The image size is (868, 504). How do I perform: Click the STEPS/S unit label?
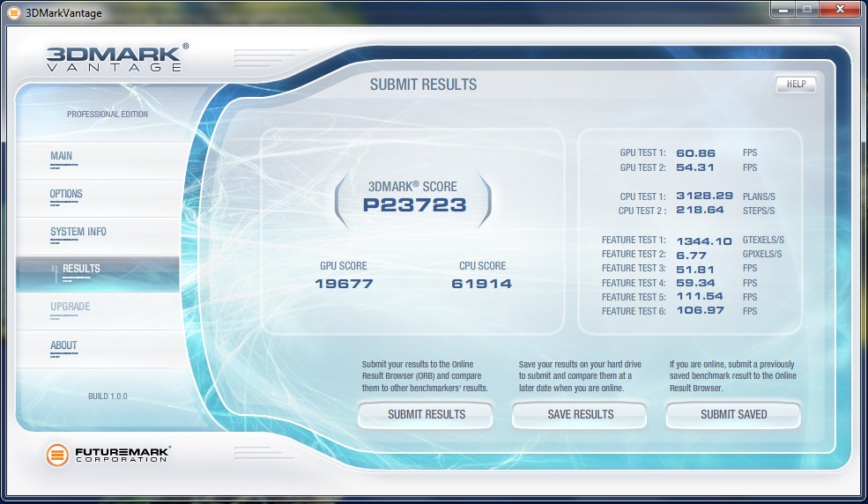pyautogui.click(x=759, y=211)
